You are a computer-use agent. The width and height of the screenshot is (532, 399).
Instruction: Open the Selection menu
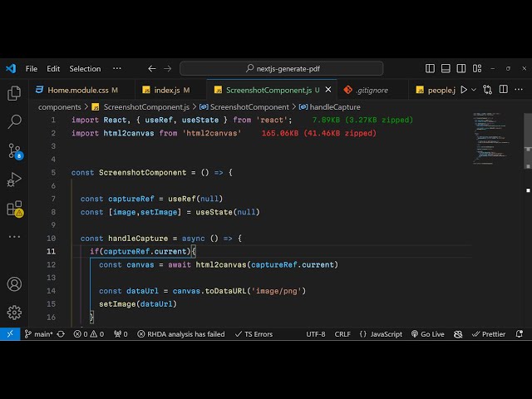pos(85,69)
